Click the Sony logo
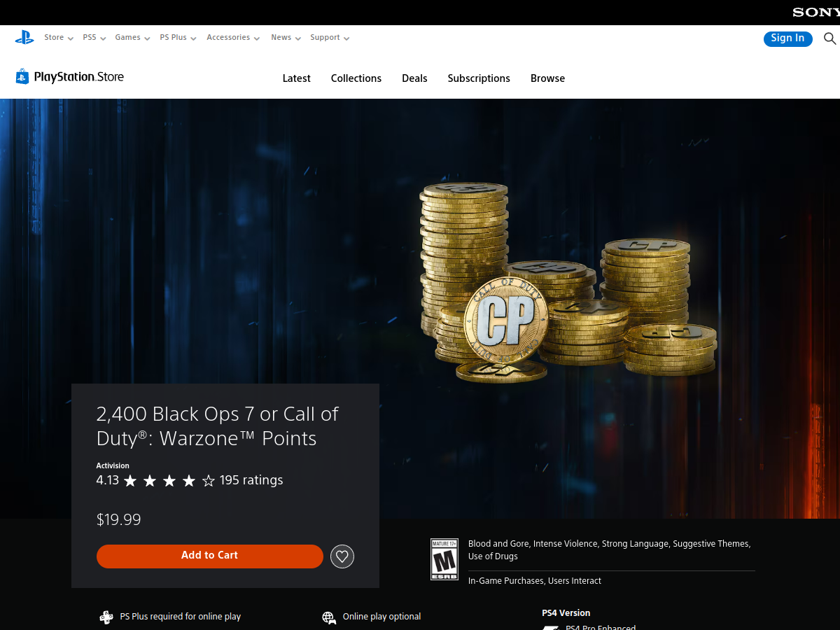The width and height of the screenshot is (840, 630). click(815, 13)
